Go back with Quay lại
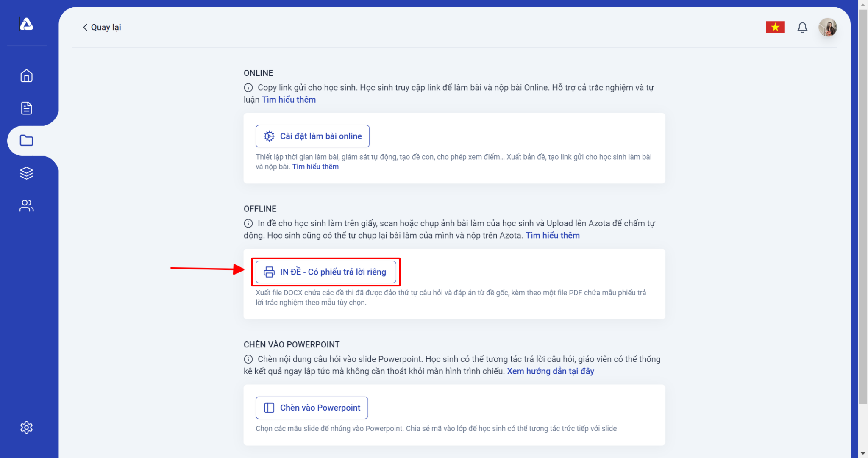Viewport: 868px width, 458px height. 102,27
